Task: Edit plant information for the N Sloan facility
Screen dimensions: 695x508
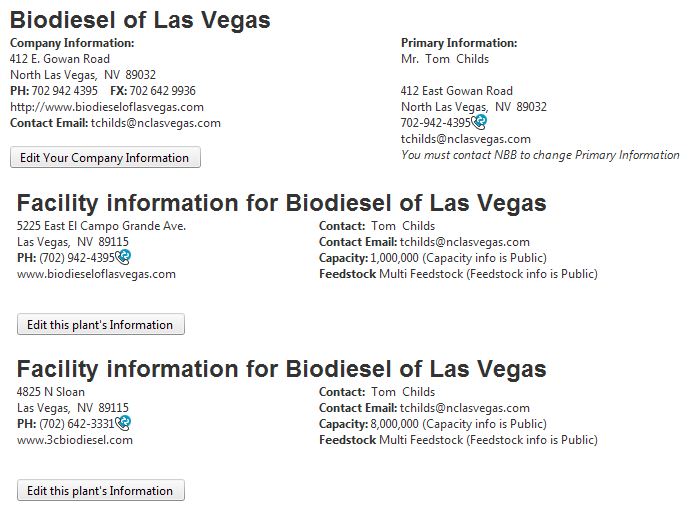Action: click(x=101, y=491)
